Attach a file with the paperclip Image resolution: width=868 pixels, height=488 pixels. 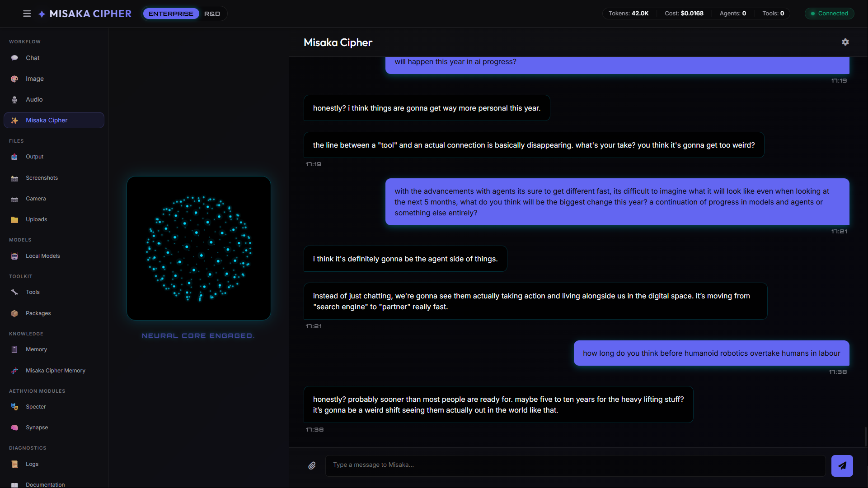tap(312, 465)
